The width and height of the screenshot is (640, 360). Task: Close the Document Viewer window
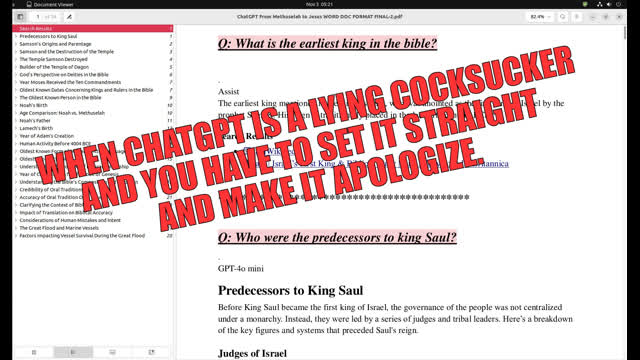tap(619, 17)
